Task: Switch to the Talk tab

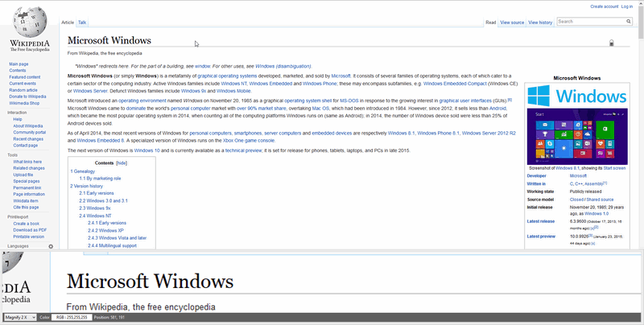Action: [x=82, y=23]
